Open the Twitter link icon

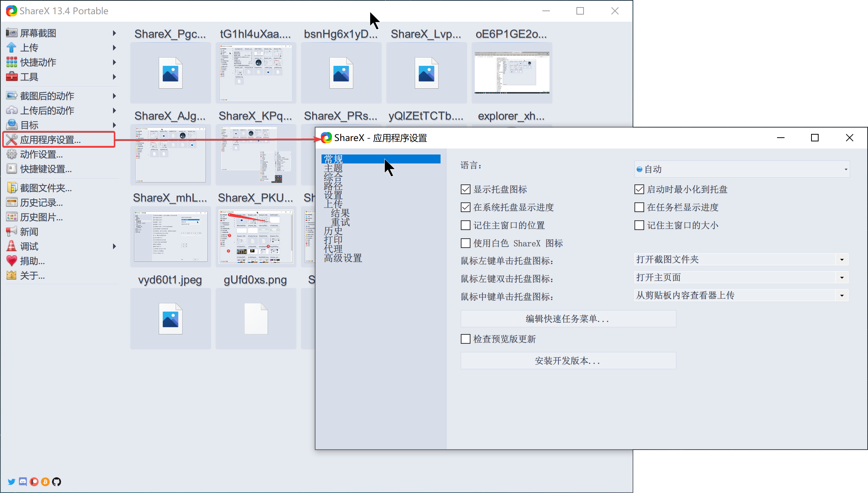pyautogui.click(x=12, y=482)
